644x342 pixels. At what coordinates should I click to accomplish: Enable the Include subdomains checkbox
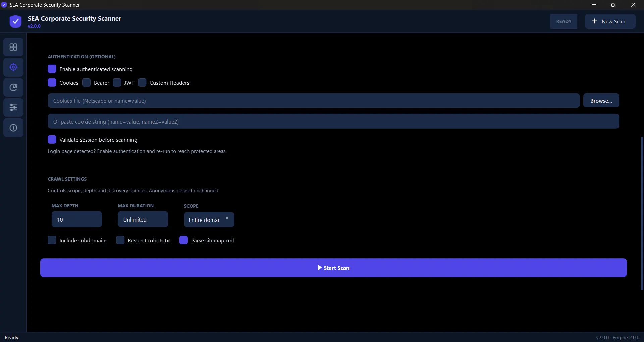(x=52, y=240)
